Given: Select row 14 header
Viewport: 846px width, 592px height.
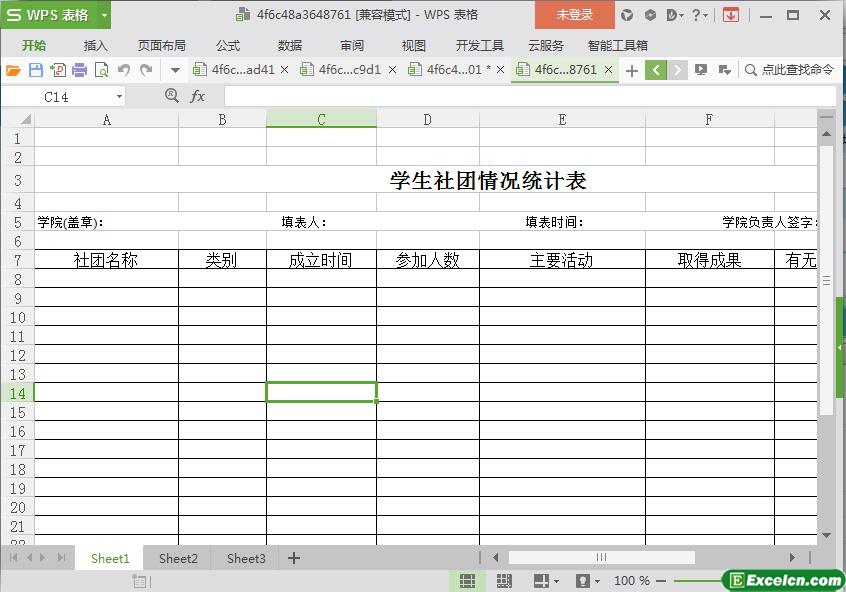Looking at the screenshot, I should (17, 393).
